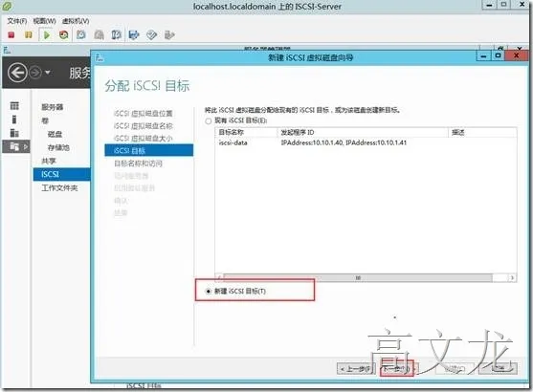Click the Dashboard icon in left sidebar
Viewport: 533px width, 392px height.
[x=14, y=105]
